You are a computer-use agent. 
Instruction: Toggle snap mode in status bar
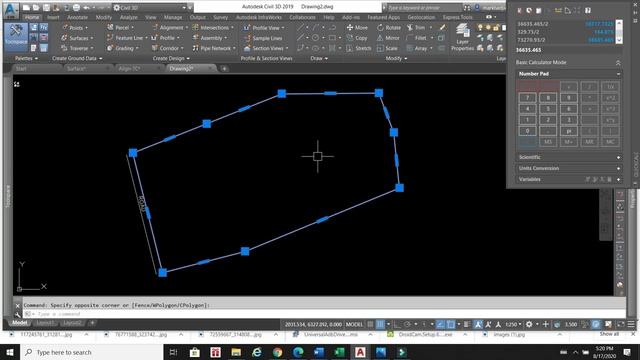(380, 324)
